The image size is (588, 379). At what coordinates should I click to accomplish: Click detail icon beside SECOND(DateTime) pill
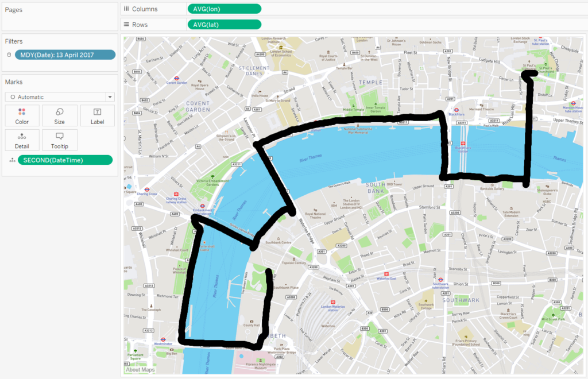click(x=13, y=160)
